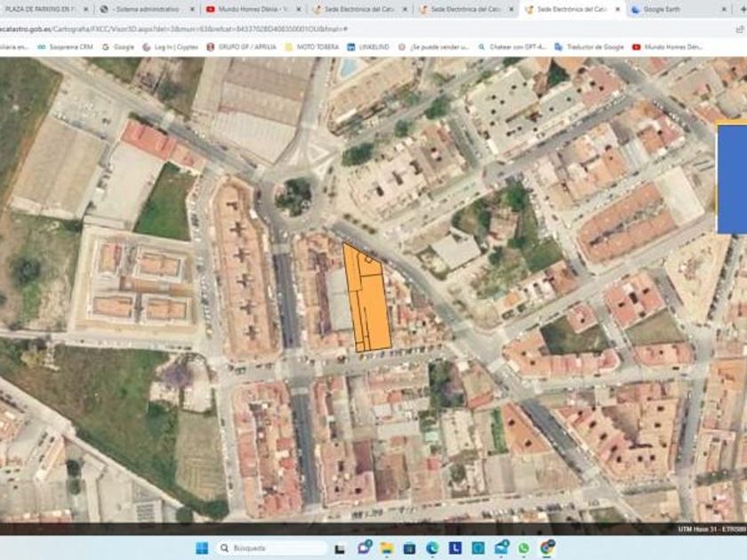Viewport: 747px width, 560px height.
Task: Open the MOTO TOBERA bookmark folder
Action: [x=311, y=46]
